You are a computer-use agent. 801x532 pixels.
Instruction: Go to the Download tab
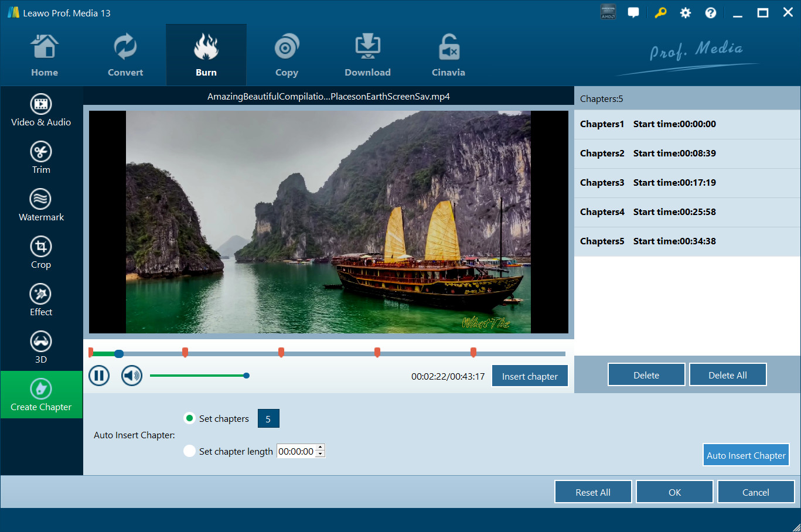point(367,56)
